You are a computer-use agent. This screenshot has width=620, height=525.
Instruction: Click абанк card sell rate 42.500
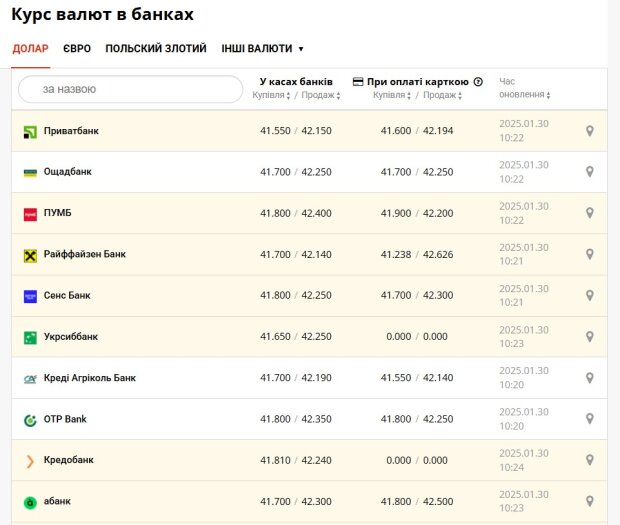tap(438, 502)
